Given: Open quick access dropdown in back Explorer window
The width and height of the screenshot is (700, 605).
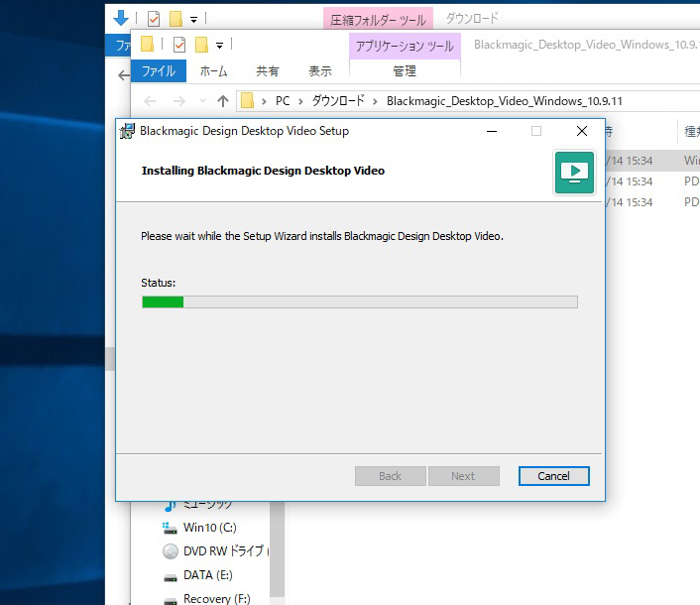Looking at the screenshot, I should (x=193, y=20).
